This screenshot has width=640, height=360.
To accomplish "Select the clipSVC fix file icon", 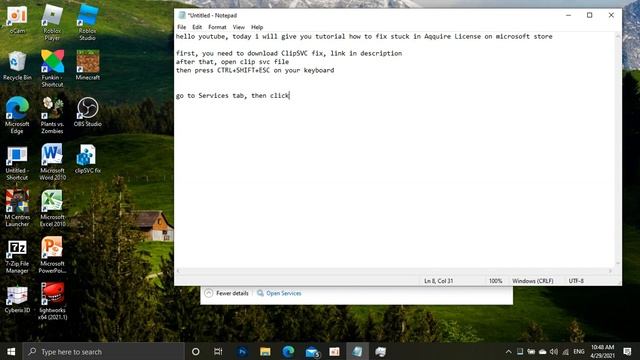I will coord(87,159).
